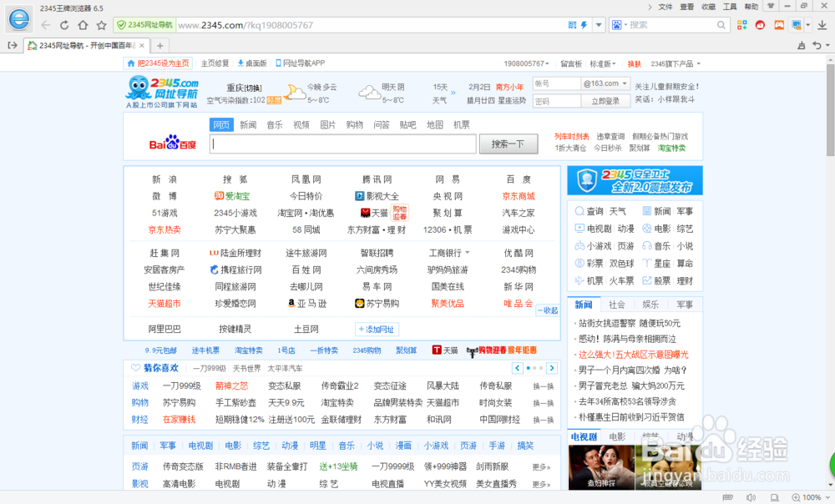This screenshot has height=504, width=835.
Task: Open the 京东商城 link
Action: click(x=519, y=196)
